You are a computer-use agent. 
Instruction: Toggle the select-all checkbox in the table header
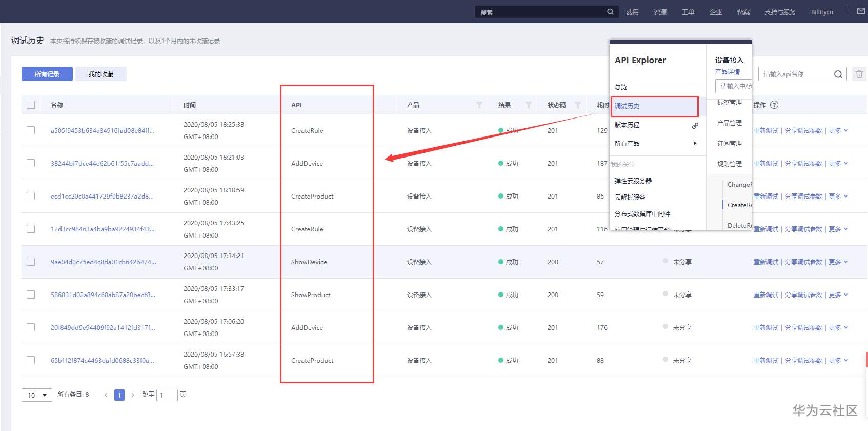coord(31,105)
